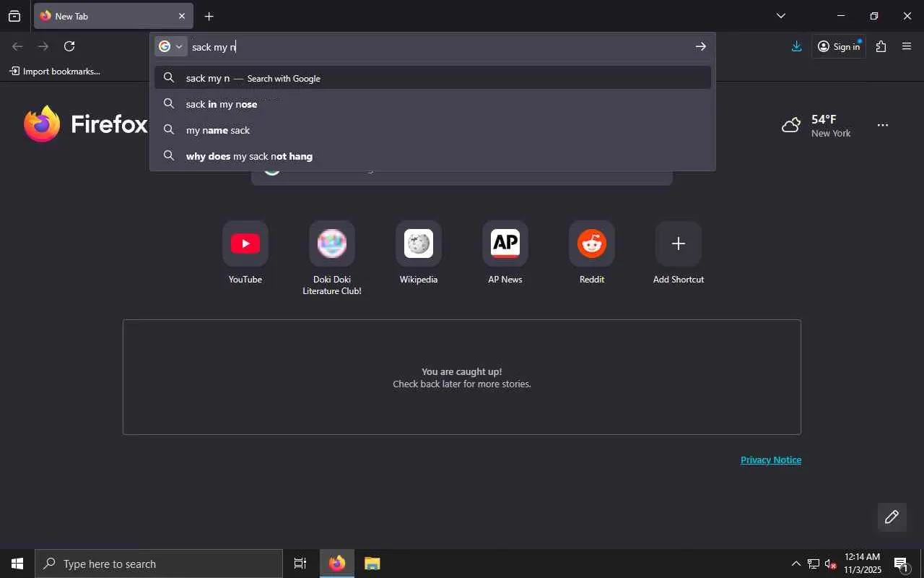Open the Google search engine selector dropdown
The width and height of the screenshot is (924, 578).
[171, 46]
